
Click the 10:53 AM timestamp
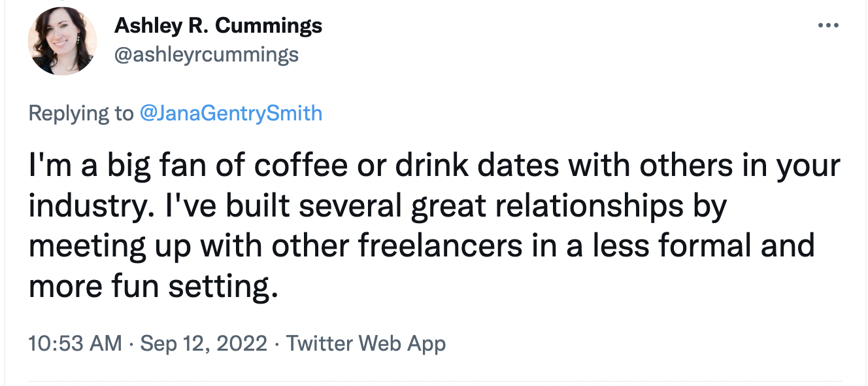75,343
